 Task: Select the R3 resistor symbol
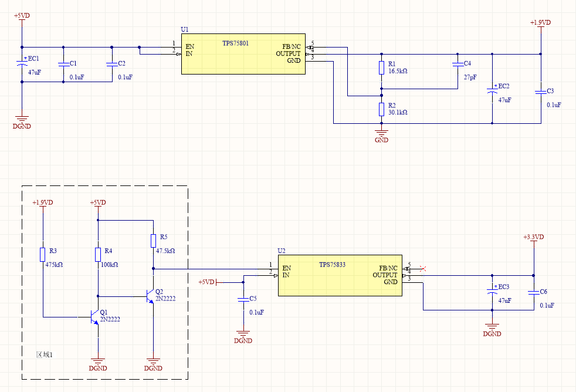pos(43,255)
